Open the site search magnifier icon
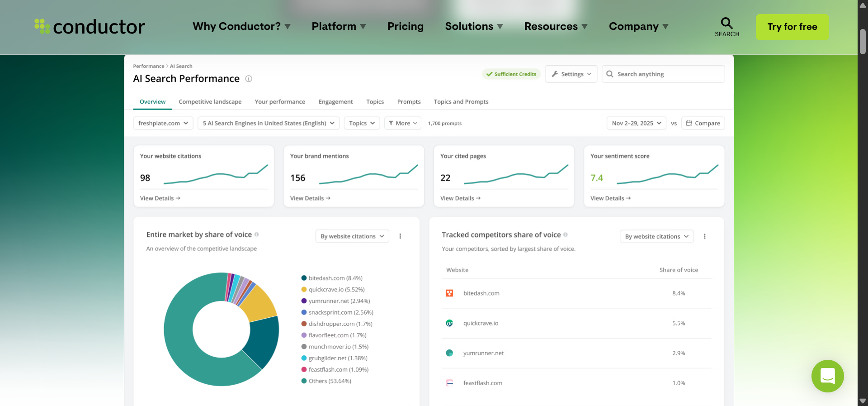 [x=726, y=23]
